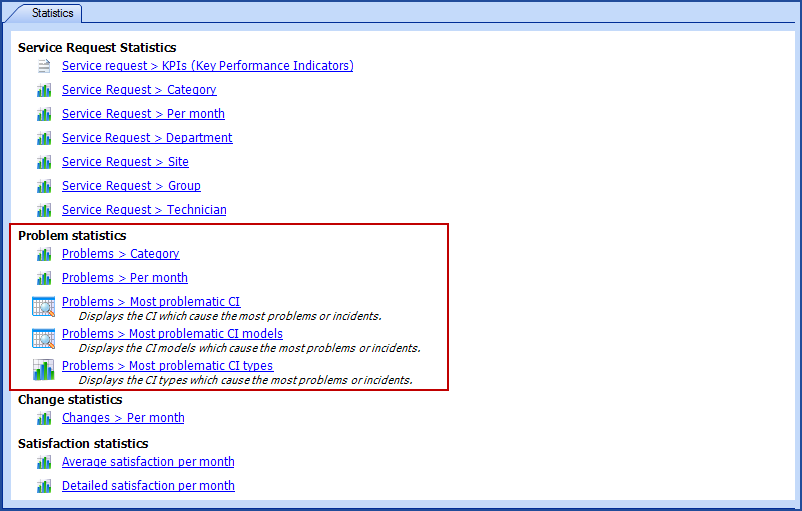The height and width of the screenshot is (511, 802).
Task: Click chart icon beside Average satisfaction per month
Action: click(44, 462)
